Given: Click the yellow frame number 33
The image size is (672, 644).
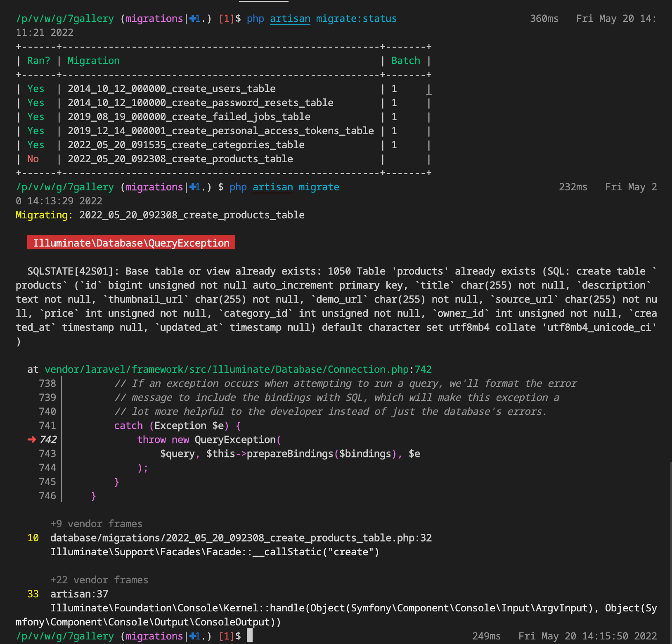Looking at the screenshot, I should pos(33,594).
